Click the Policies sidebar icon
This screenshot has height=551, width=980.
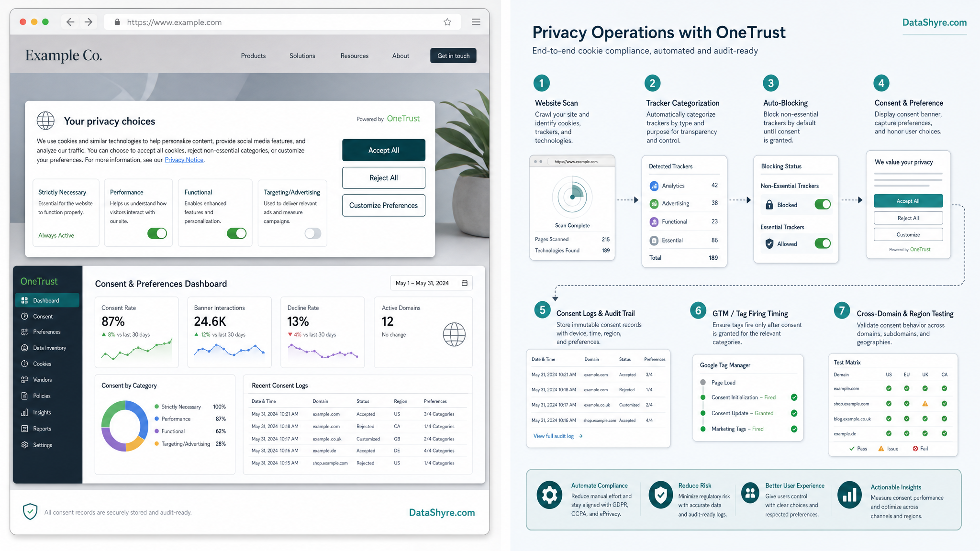coord(24,396)
